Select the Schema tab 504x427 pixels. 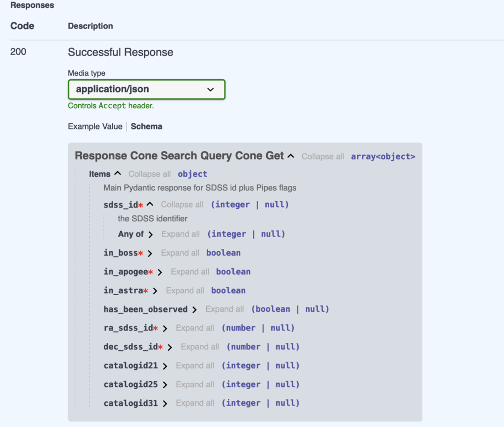(x=146, y=126)
